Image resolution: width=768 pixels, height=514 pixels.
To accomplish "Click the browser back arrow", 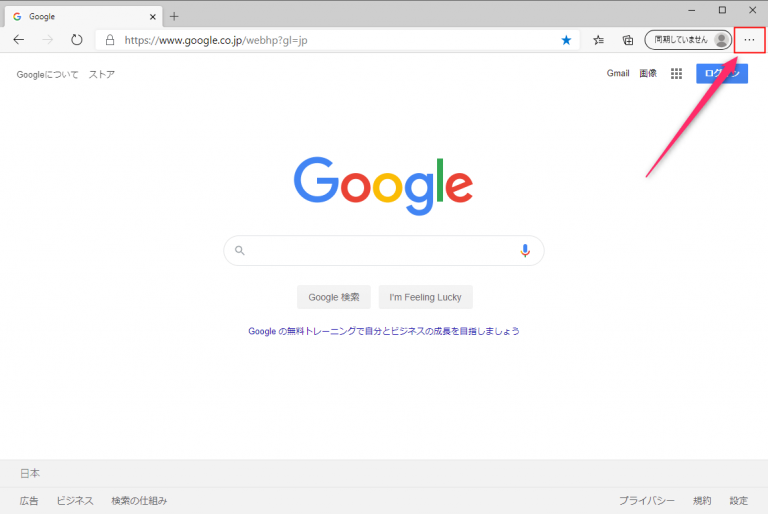I will [x=19, y=40].
